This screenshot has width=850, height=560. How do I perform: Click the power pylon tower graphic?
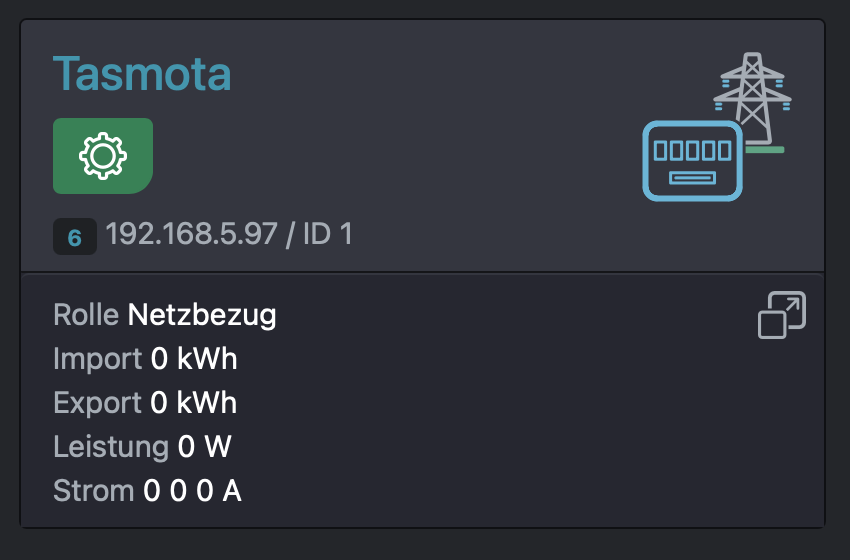coord(752,98)
